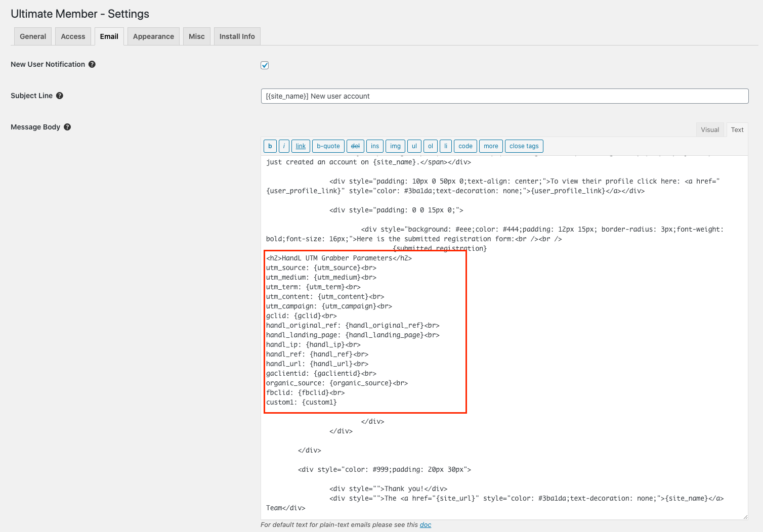
Task: Go to the Access settings tab
Action: [x=73, y=36]
